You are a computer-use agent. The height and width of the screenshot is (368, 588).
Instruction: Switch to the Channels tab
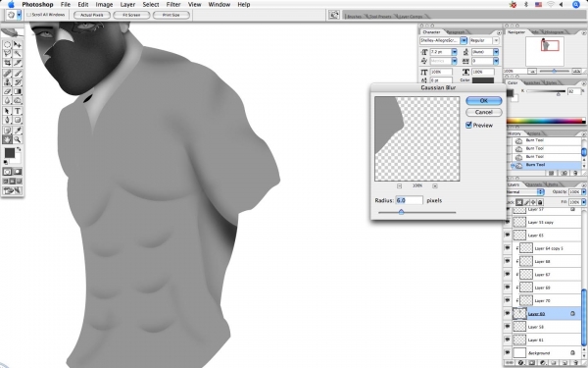coord(534,184)
